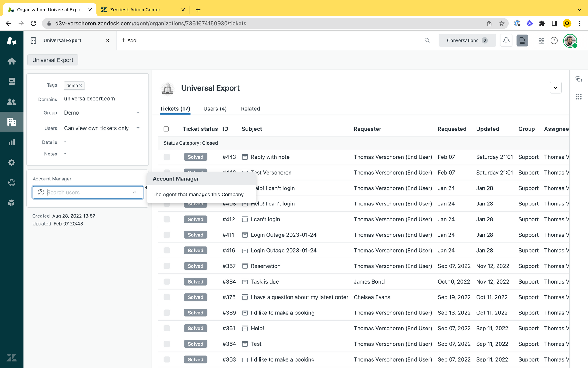
Task: Open the Zendesk products grid icon
Action: point(542,41)
